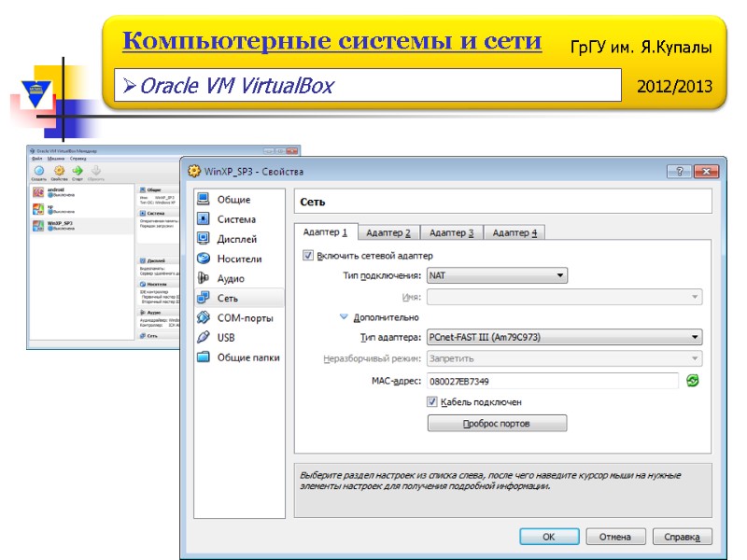Click the 2012/2013 year text
Screen dimensions: 747x560
(674, 87)
